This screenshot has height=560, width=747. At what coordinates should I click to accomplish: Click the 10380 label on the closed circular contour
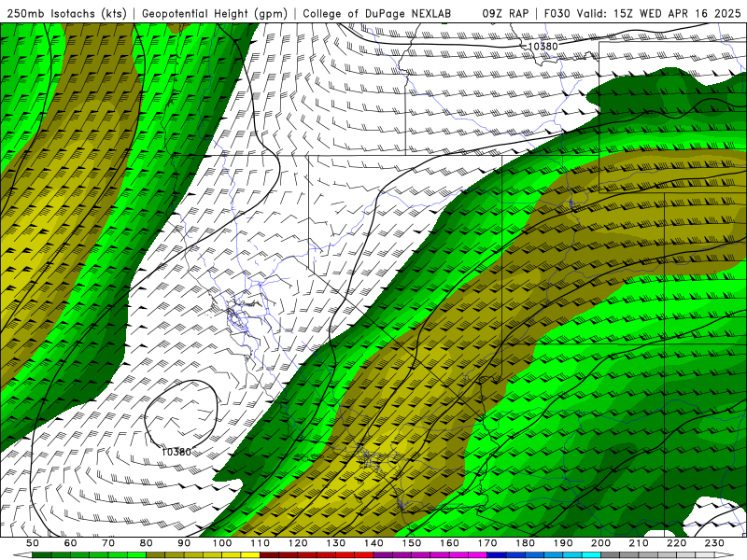176,452
